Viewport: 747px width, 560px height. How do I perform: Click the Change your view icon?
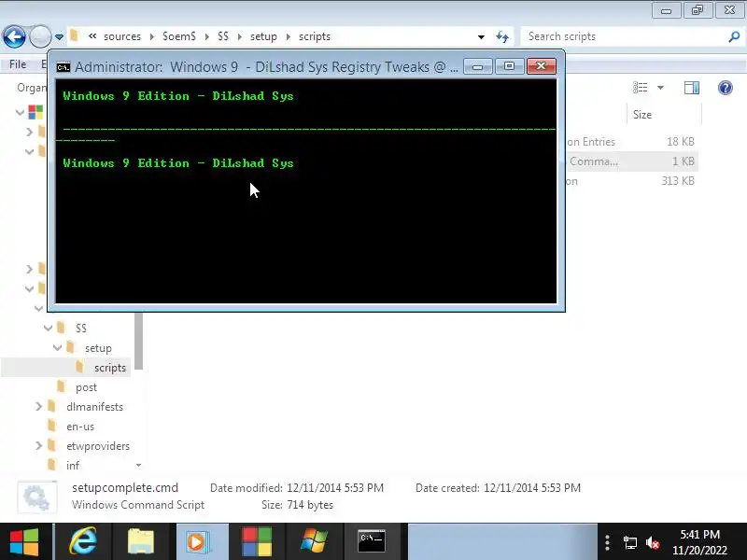coord(640,88)
